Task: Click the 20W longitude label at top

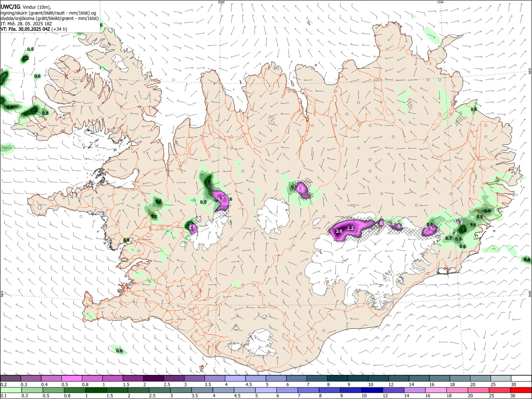Action: tap(221, 2)
